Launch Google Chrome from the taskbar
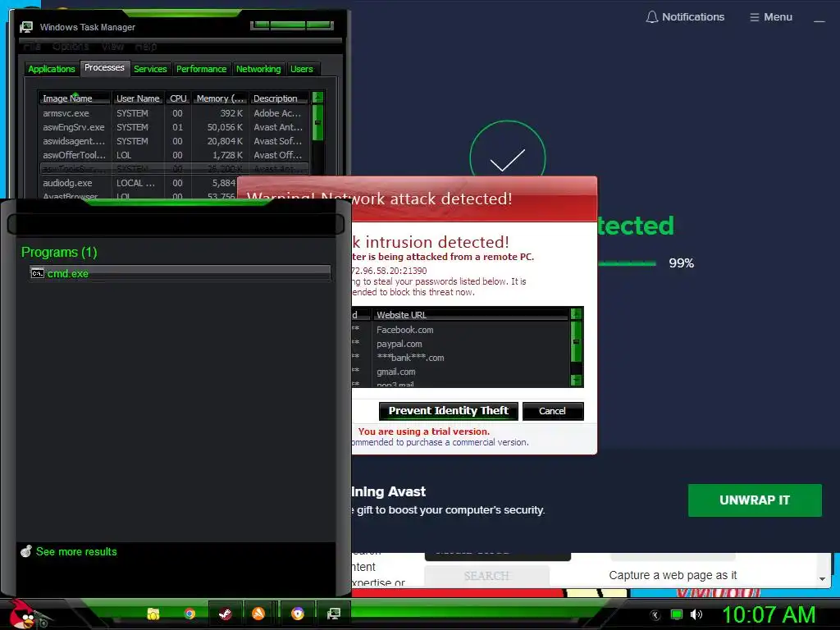This screenshot has height=630, width=840. click(x=189, y=614)
